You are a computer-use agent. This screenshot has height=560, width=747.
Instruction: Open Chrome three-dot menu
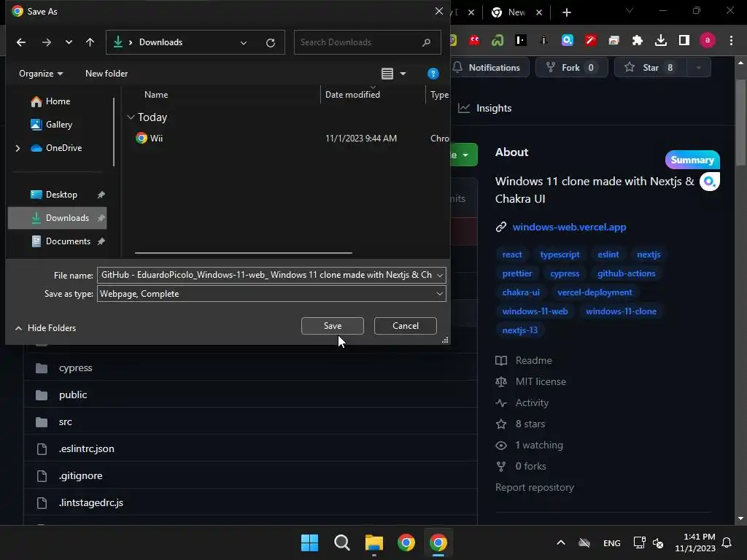(x=731, y=41)
